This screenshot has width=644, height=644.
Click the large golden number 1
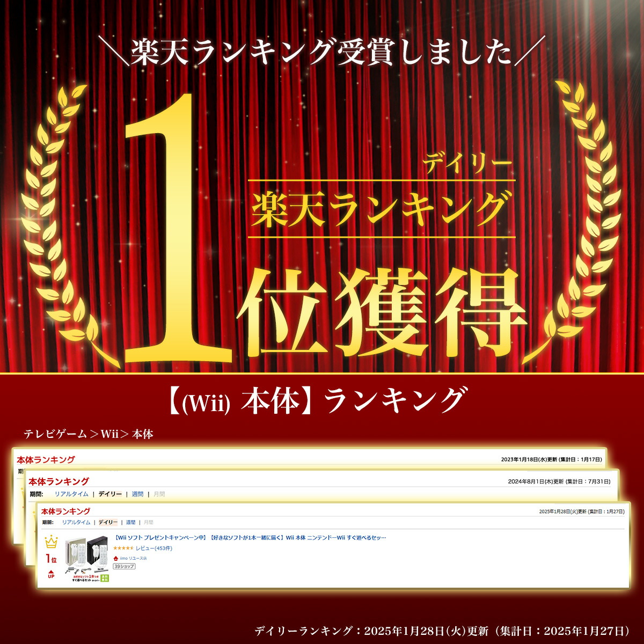177,231
